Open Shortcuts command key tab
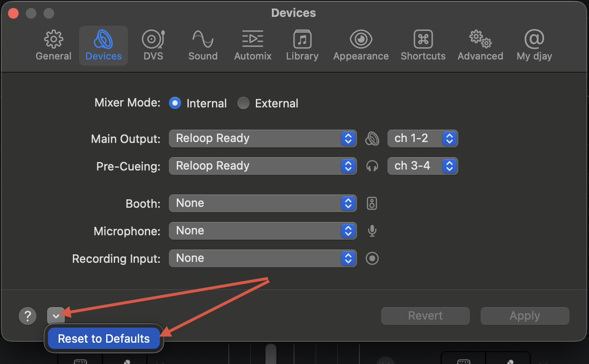Screen dimensions: 589x364 pos(423,46)
